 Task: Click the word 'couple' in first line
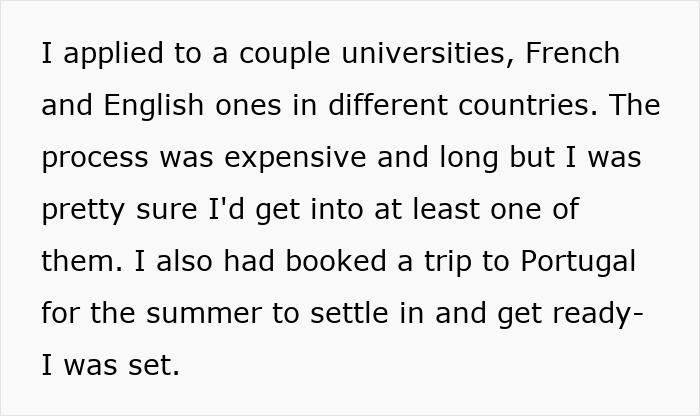pyautogui.click(x=285, y=53)
